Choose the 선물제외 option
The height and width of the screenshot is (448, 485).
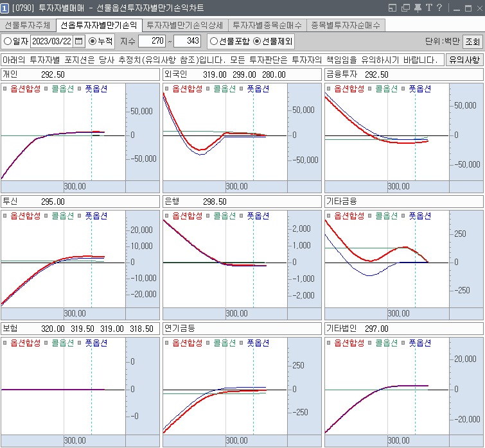[x=258, y=41]
